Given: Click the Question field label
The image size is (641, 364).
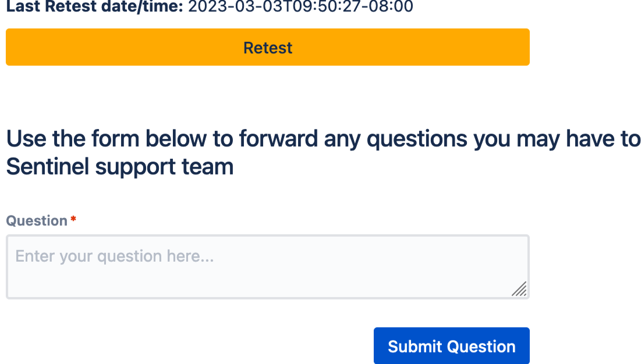Looking at the screenshot, I should tap(37, 221).
